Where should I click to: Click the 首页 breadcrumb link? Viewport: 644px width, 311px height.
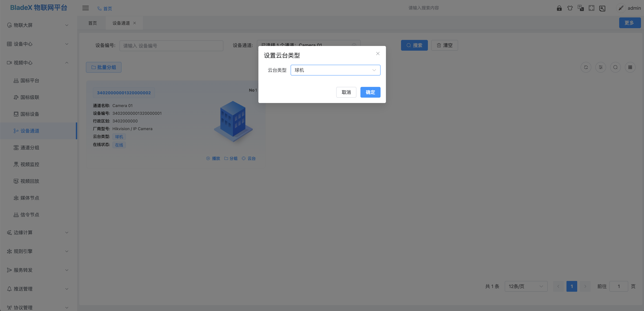[x=105, y=9]
